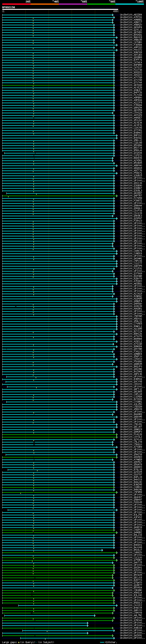The image size is (146, 644).
Task: Click the query end position 499
Action: [x=115, y=11]
